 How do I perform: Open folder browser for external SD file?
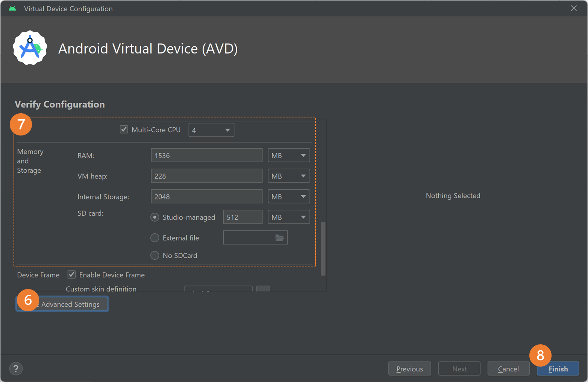pos(279,237)
